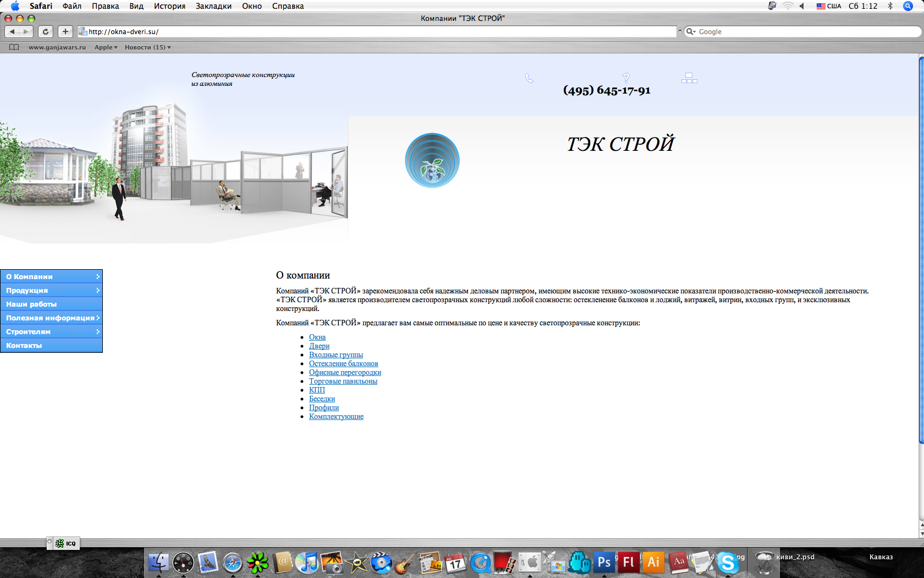Viewport: 924px width, 578px height.
Task: Click the phone number (495) 645-17-91
Action: (607, 90)
